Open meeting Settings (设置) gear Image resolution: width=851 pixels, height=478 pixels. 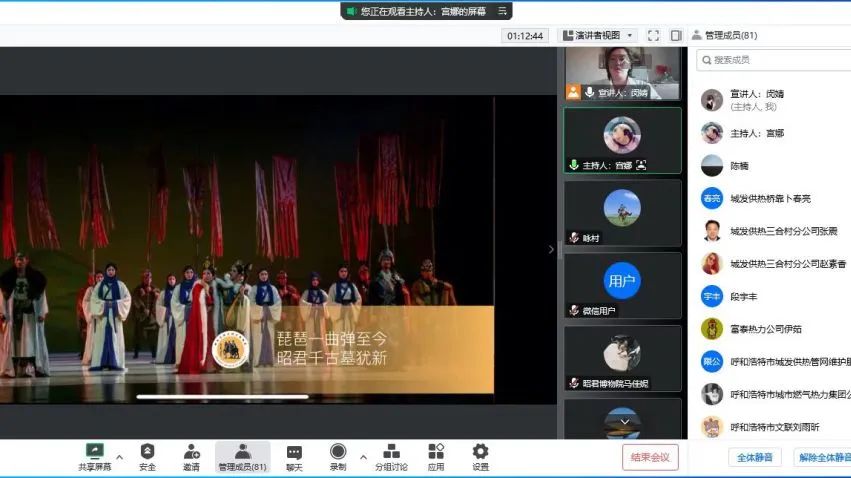(x=480, y=457)
